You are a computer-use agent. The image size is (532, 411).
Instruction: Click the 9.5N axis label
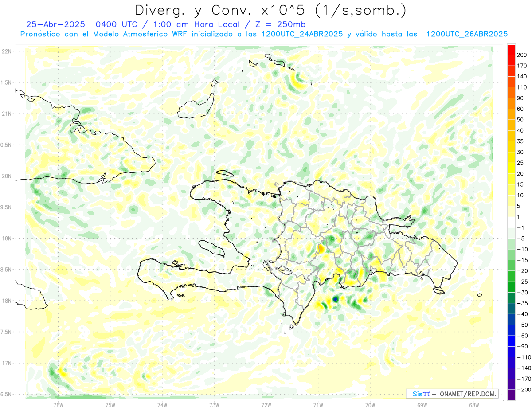click(6, 207)
